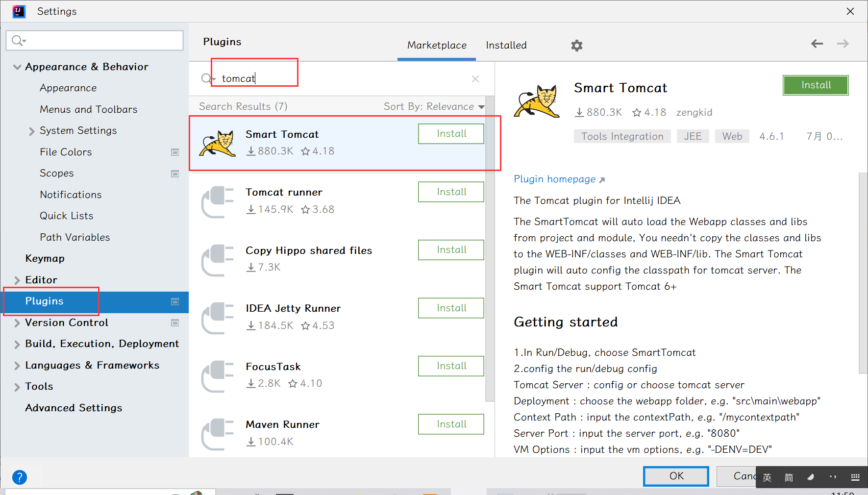Confirm settings with OK button
868x495 pixels.
coord(676,476)
